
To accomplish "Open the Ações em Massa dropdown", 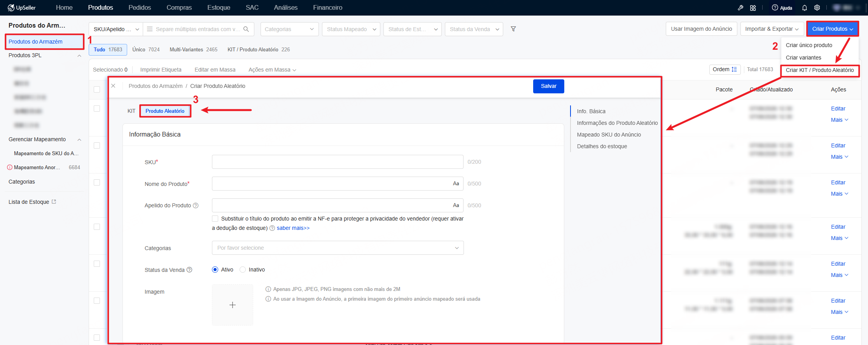I will 272,70.
